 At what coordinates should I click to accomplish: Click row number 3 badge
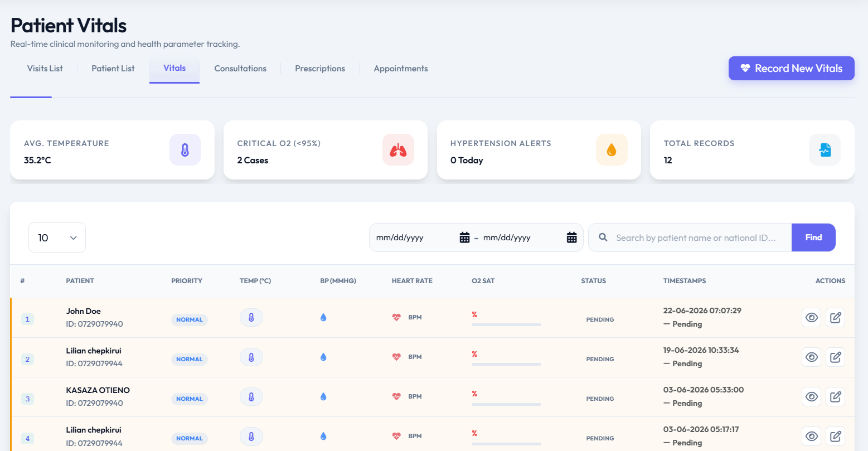coord(27,399)
